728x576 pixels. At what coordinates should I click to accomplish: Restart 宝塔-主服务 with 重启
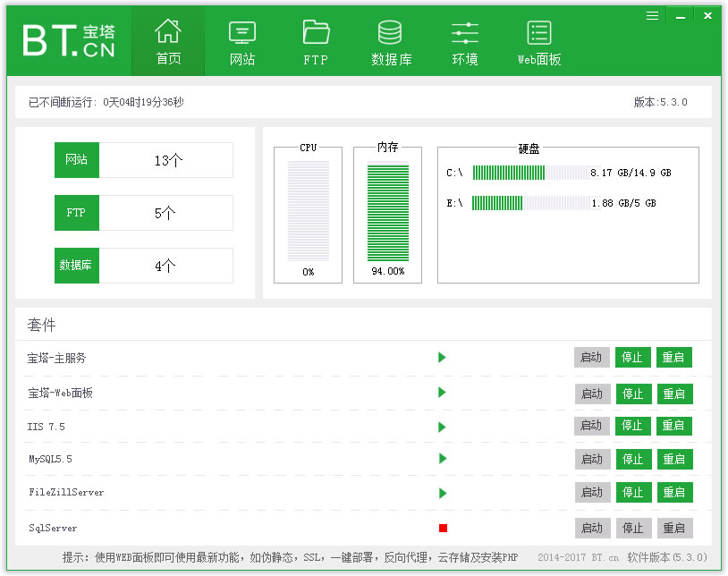click(x=674, y=358)
